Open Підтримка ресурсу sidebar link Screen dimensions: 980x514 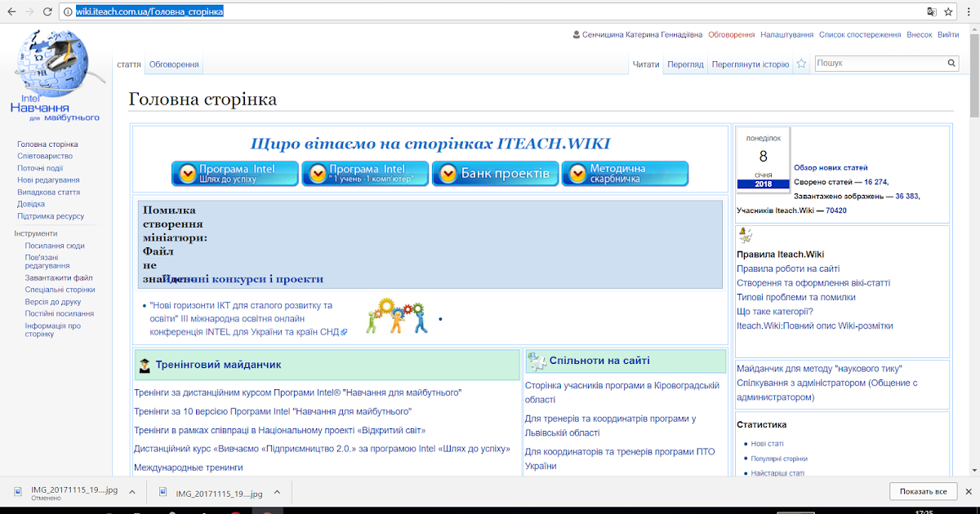[x=51, y=216]
